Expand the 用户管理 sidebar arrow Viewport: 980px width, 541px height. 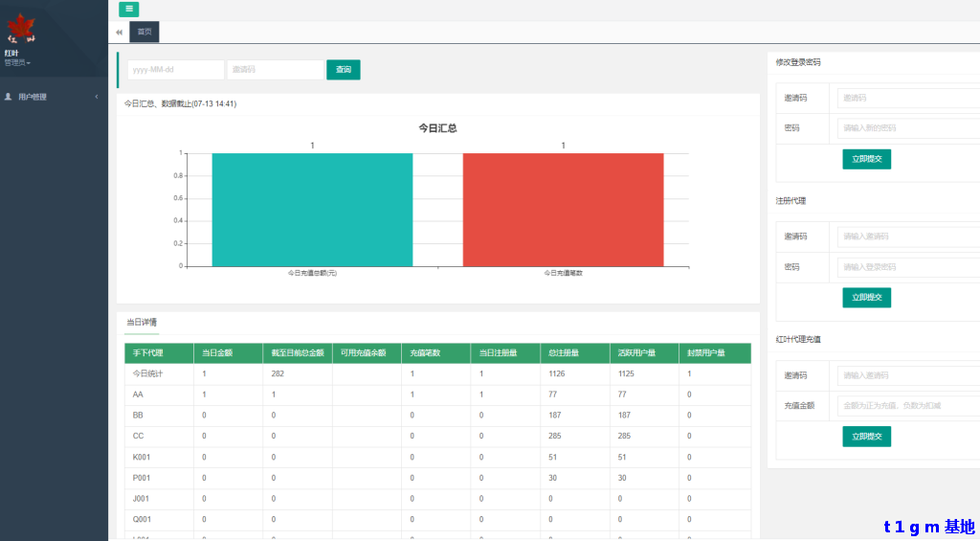coord(97,97)
